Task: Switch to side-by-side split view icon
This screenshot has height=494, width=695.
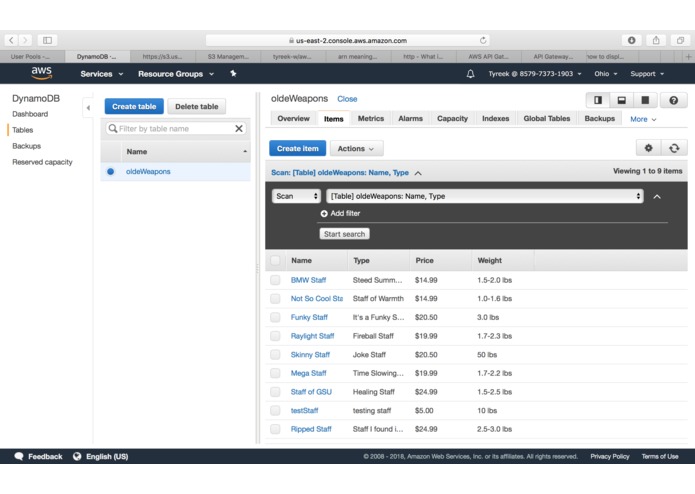Action: [597, 100]
